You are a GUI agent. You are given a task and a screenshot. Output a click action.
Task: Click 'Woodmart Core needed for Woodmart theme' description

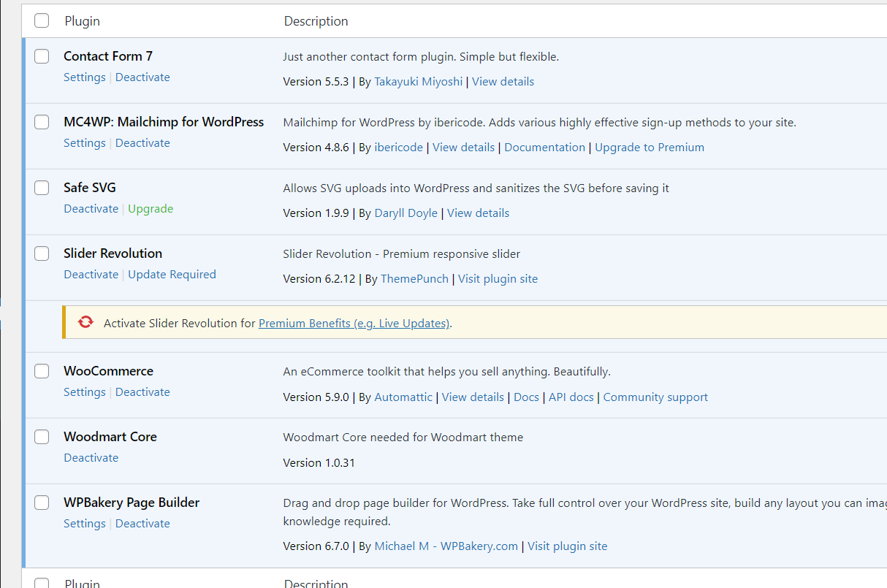[x=403, y=438]
